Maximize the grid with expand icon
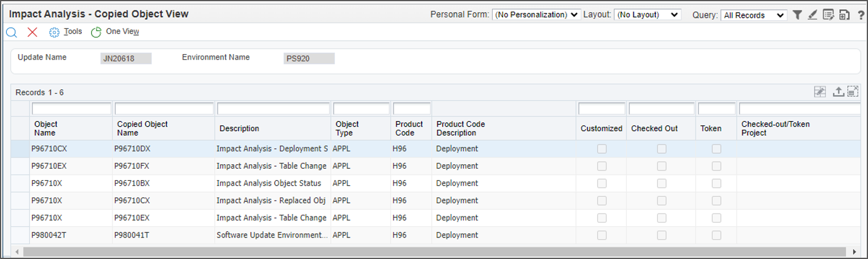Screen dimensions: 868x259 tap(853, 92)
